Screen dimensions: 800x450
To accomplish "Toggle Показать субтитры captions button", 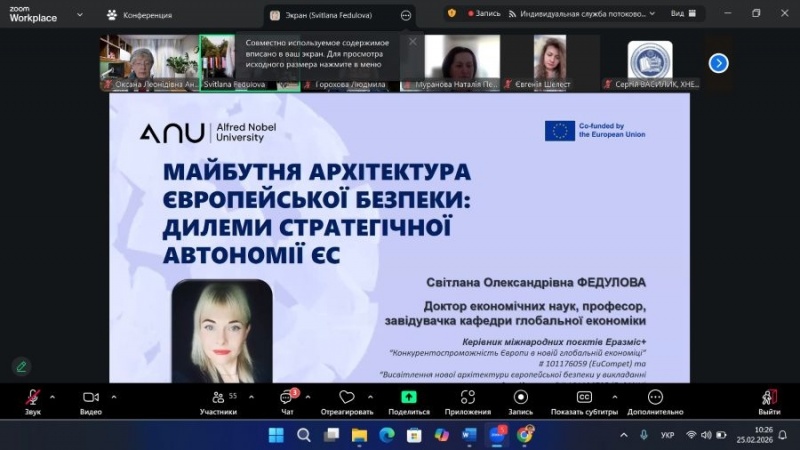I will pyautogui.click(x=585, y=397).
